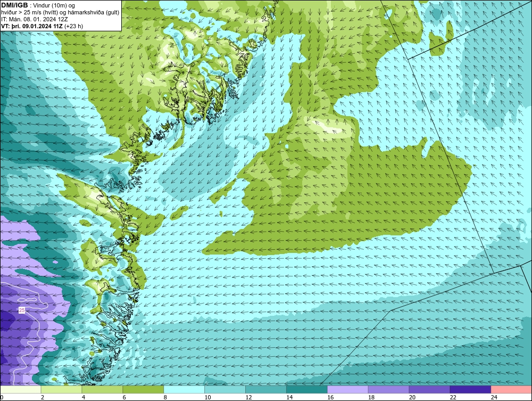Click the lavender 16-18 m/s legend swatch
Viewport: 532px width, 401px height.
[347, 389]
